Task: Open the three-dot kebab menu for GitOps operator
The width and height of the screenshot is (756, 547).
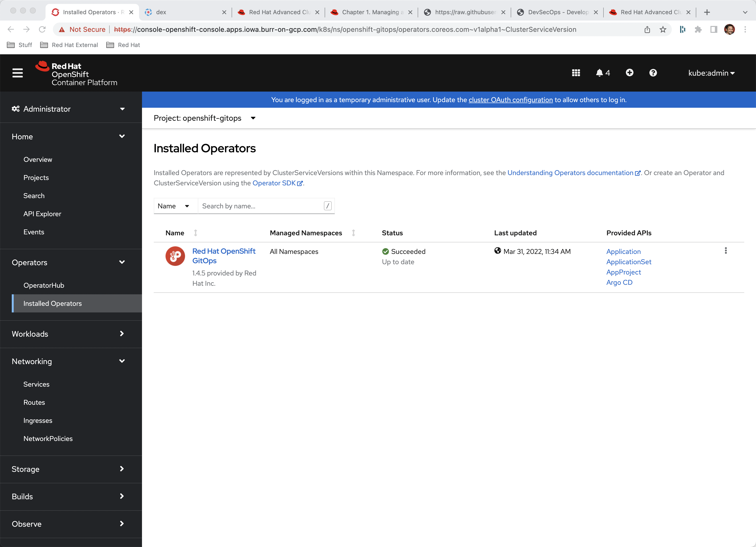Action: click(727, 251)
